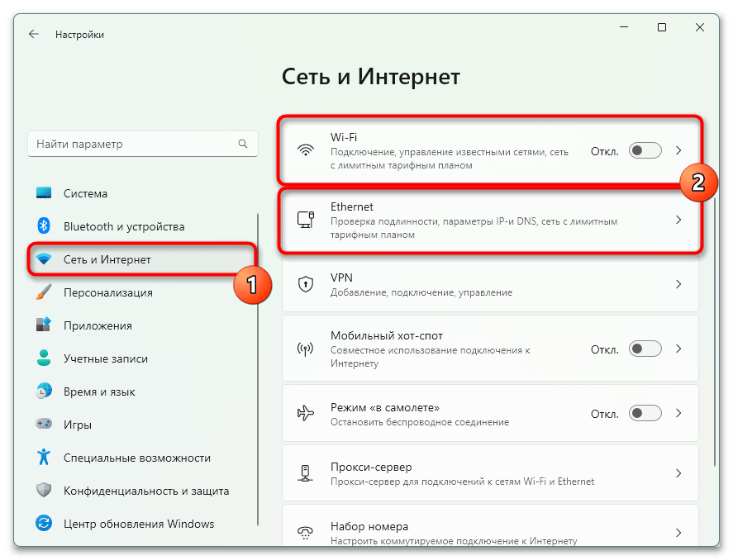
Task: Click the Персонализация paintbrush icon
Action: (x=44, y=292)
